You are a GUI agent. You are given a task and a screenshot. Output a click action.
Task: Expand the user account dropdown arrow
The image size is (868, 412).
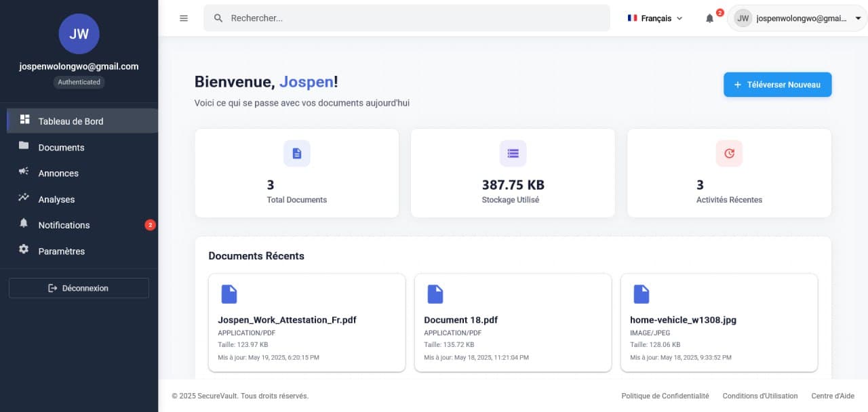858,19
